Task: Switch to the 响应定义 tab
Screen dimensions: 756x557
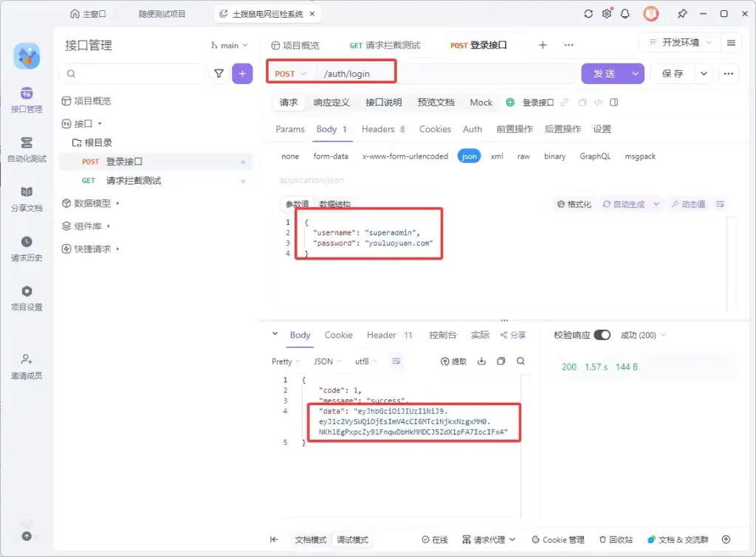Action: [331, 103]
